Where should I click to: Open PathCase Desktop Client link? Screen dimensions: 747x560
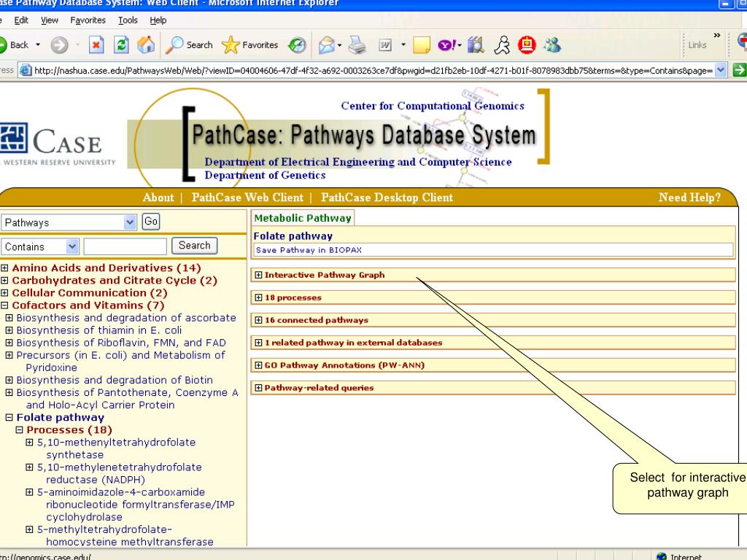coord(387,198)
